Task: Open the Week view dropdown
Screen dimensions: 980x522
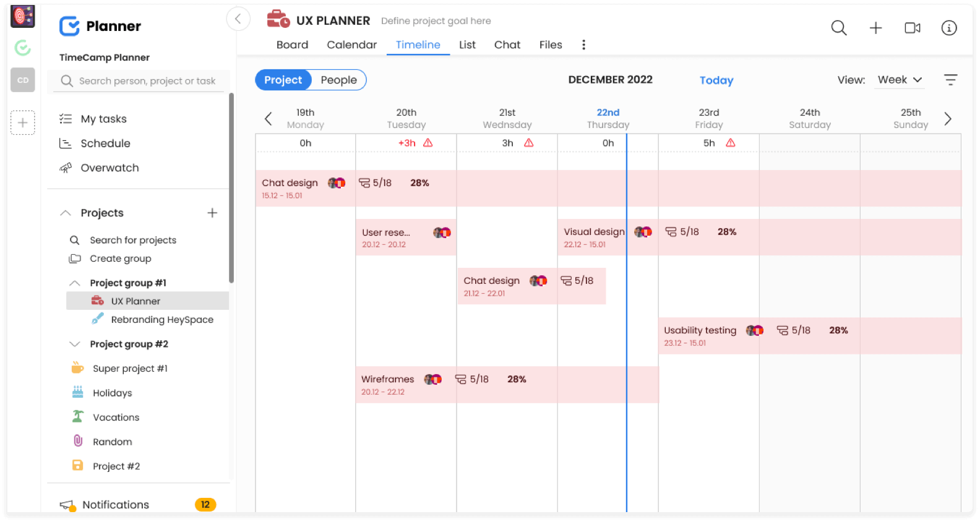Action: coord(900,80)
